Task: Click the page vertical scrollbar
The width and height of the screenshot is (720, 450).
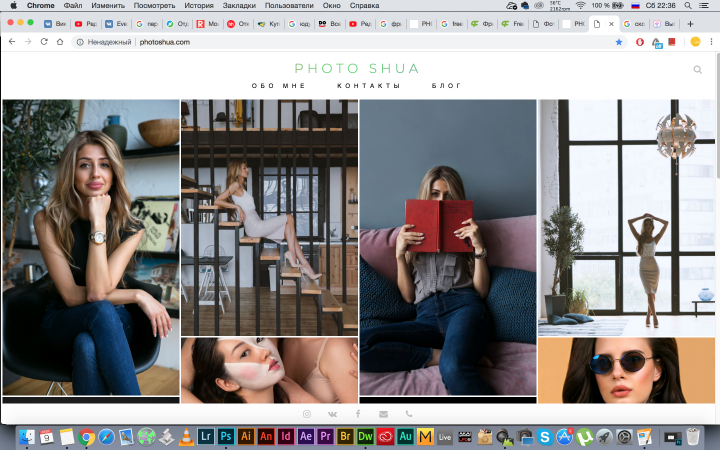Action: click(x=717, y=116)
